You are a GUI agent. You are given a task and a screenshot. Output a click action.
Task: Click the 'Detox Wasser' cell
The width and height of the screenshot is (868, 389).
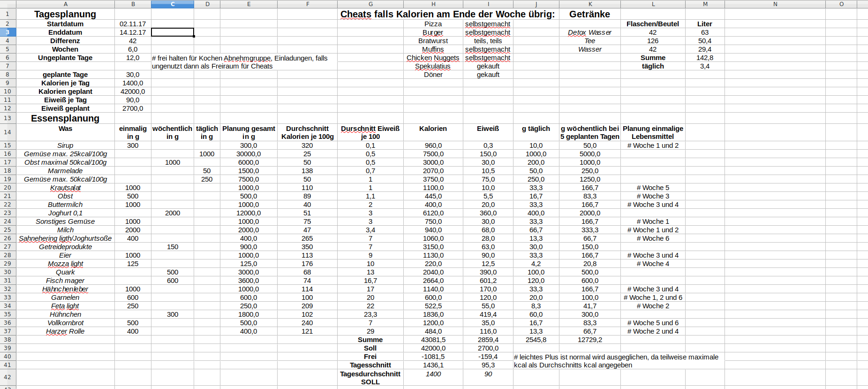pyautogui.click(x=589, y=32)
